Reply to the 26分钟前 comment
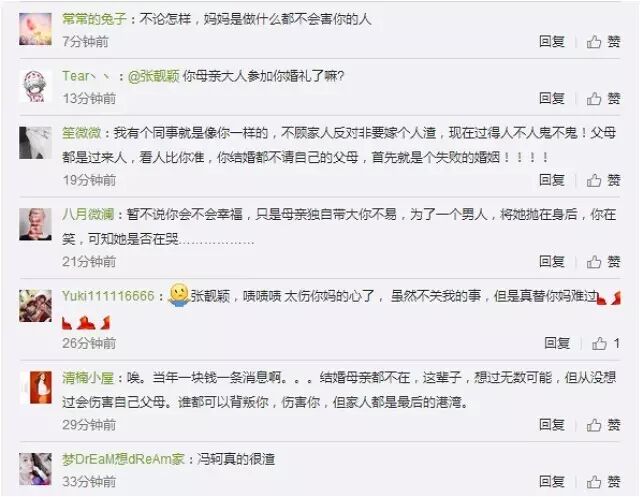640x497 pixels. [557, 343]
